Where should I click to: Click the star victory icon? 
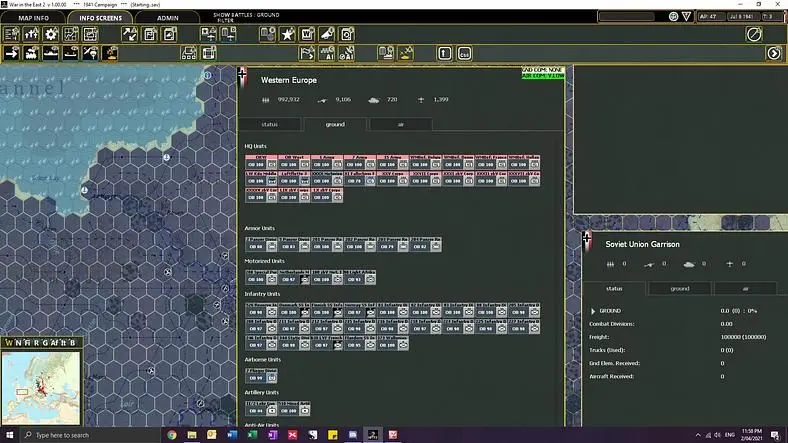[287, 34]
